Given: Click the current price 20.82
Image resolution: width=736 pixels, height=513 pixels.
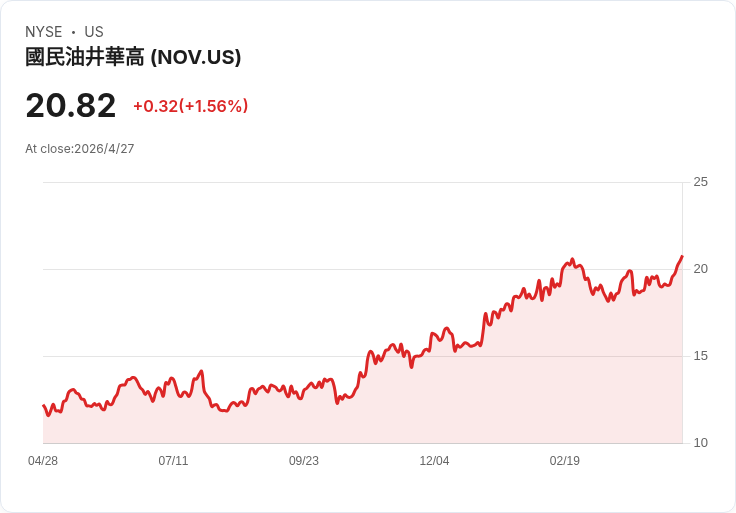Looking at the screenshot, I should pos(71,105).
